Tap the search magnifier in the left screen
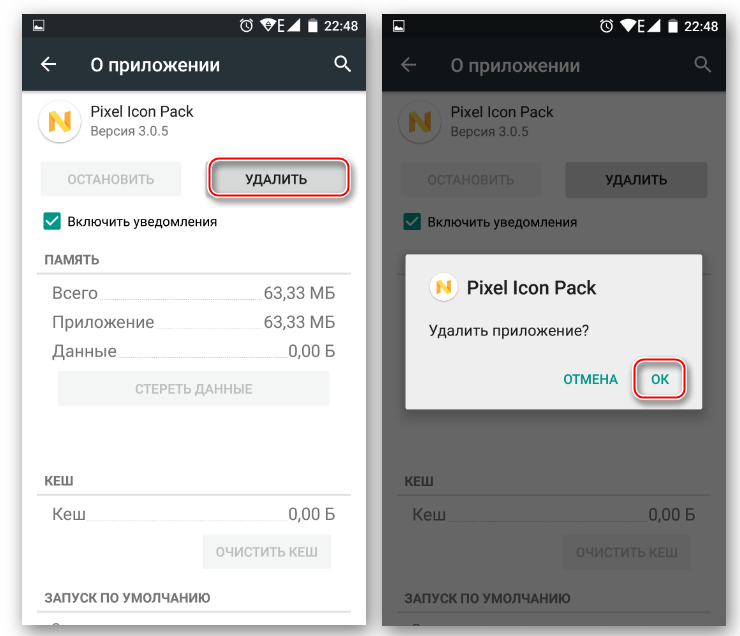Viewport: 740px width, 636px height. point(342,65)
